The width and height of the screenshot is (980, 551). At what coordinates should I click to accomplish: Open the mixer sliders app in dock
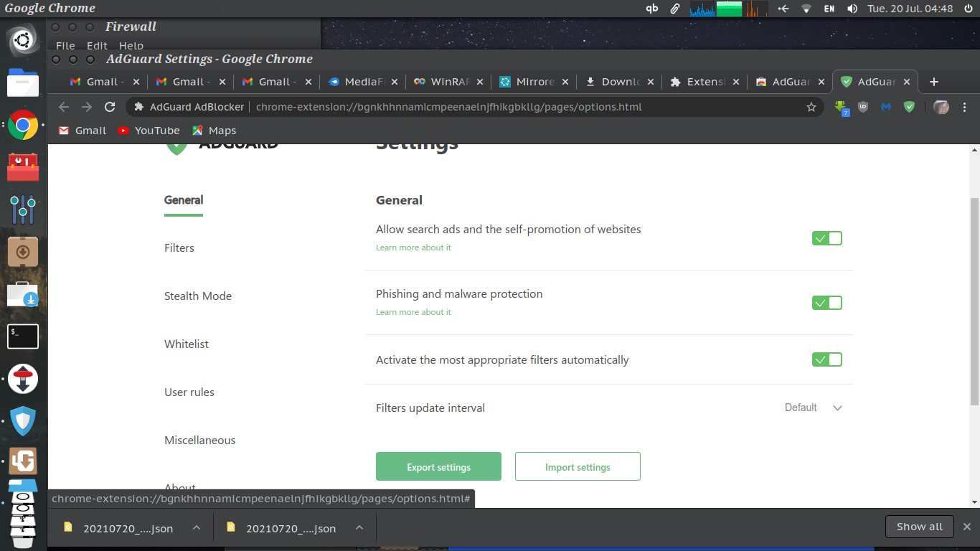click(23, 209)
